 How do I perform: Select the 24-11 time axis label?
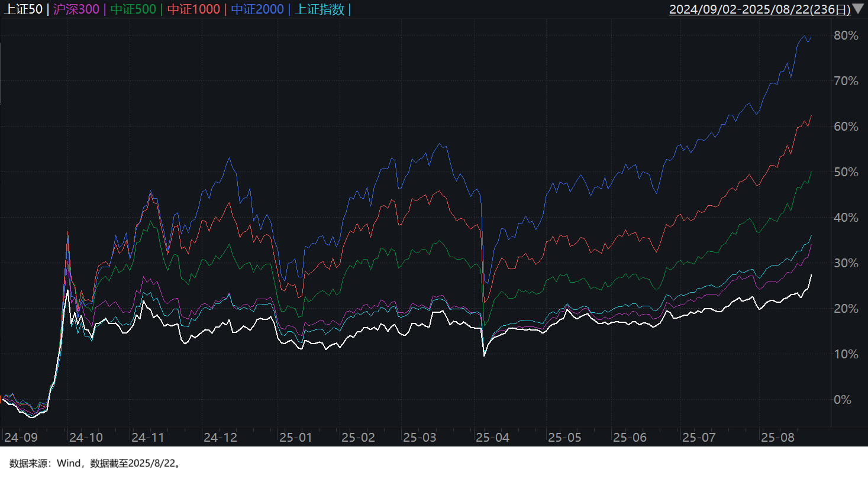point(147,438)
